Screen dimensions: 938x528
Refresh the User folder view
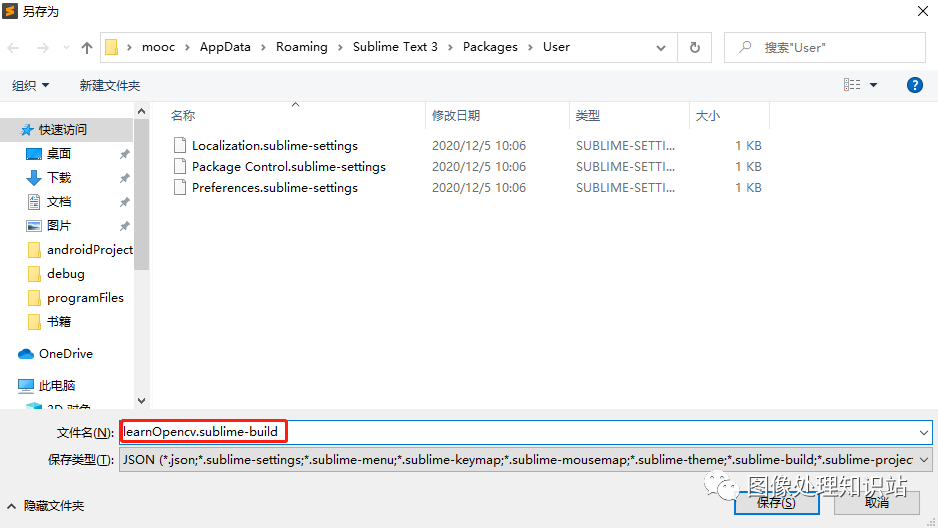(x=695, y=47)
